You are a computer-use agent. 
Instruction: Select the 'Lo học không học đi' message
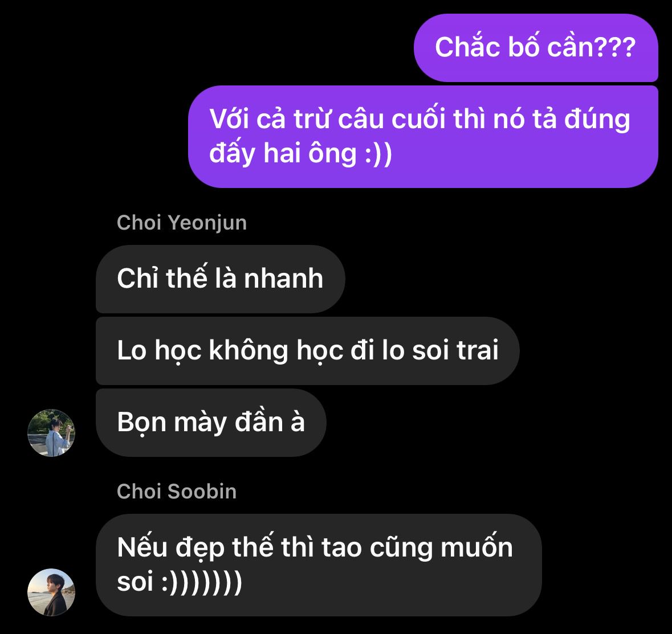(307, 351)
